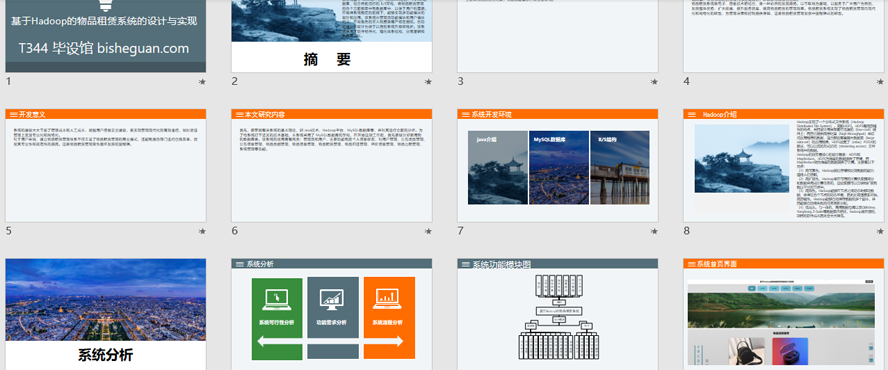Click the transition star icon under slide 2

tap(428, 82)
